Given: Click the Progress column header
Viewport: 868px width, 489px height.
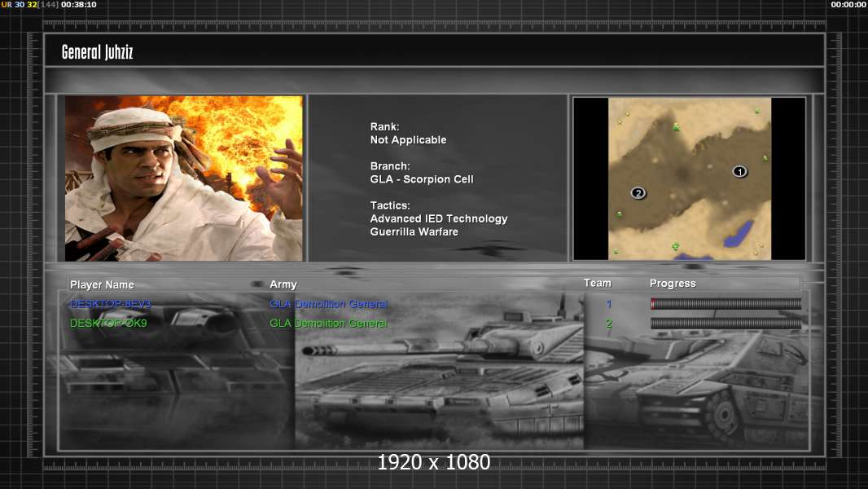Looking at the screenshot, I should coord(673,284).
